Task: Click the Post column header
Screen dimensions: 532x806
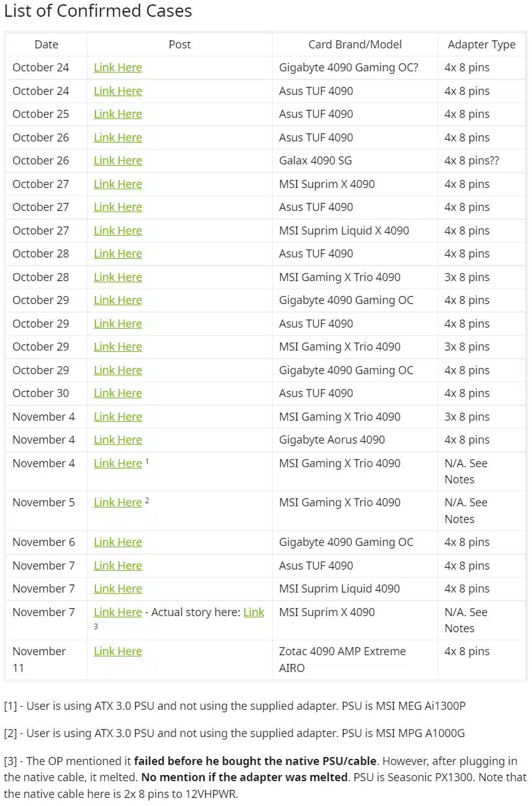Action: pyautogui.click(x=180, y=45)
